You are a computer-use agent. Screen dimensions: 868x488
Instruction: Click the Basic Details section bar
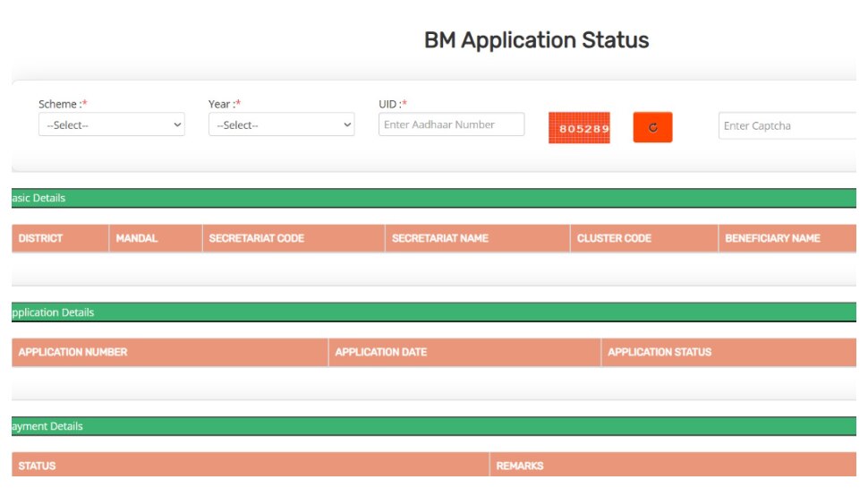[x=434, y=198]
